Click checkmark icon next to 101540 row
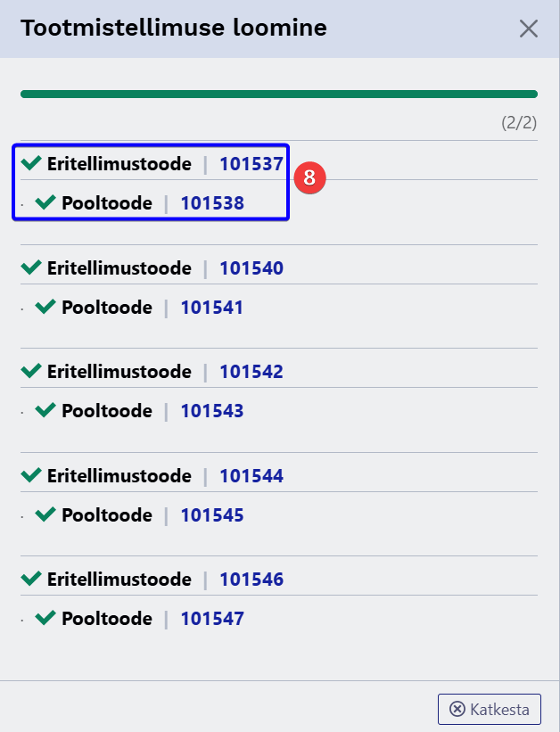 31,267
